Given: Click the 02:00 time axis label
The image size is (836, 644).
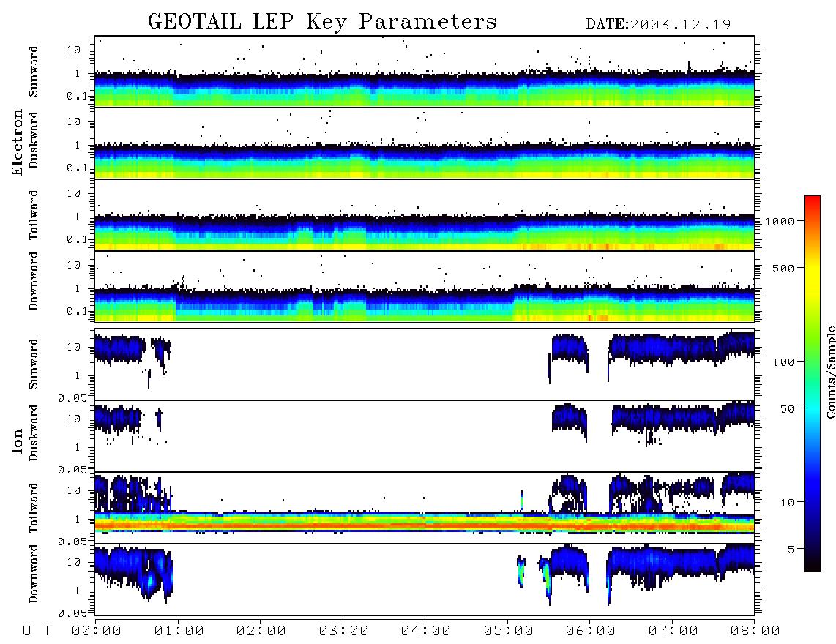Looking at the screenshot, I should (x=261, y=631).
